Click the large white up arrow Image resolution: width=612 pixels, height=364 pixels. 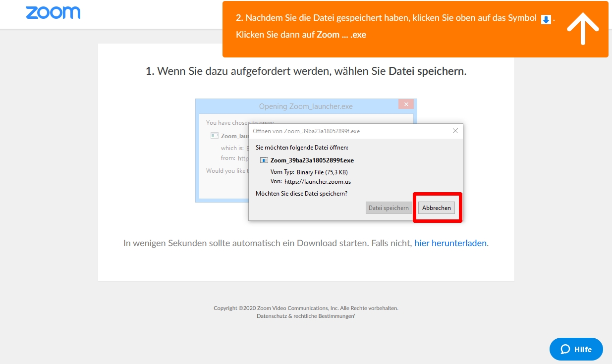coord(583,28)
